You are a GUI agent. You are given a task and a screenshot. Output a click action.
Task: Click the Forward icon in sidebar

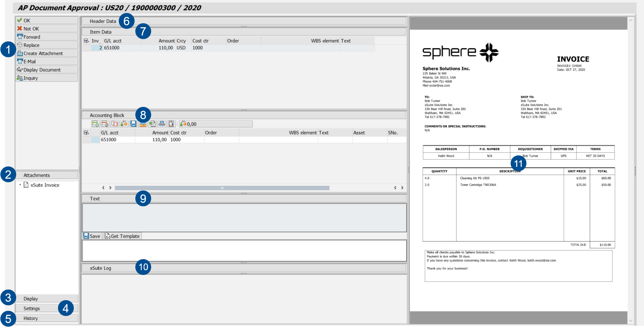click(20, 37)
